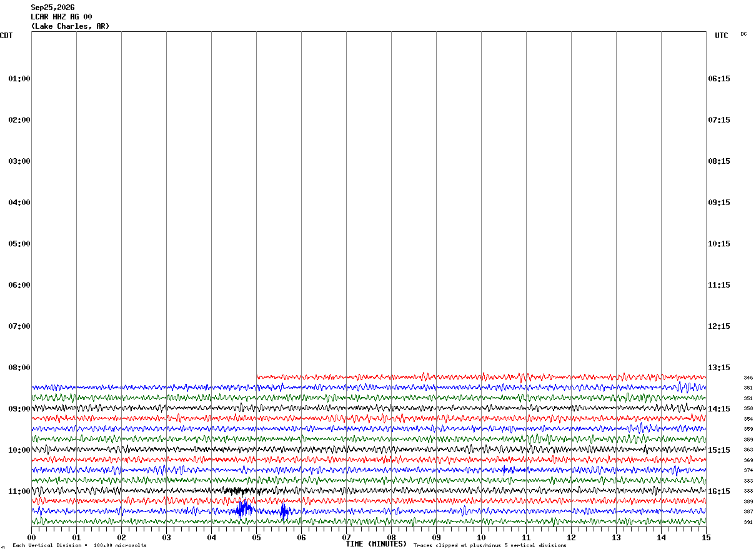Click the blue seismic burst near minute 4.5
Viewport: 756px width, 554px height.
244,510
